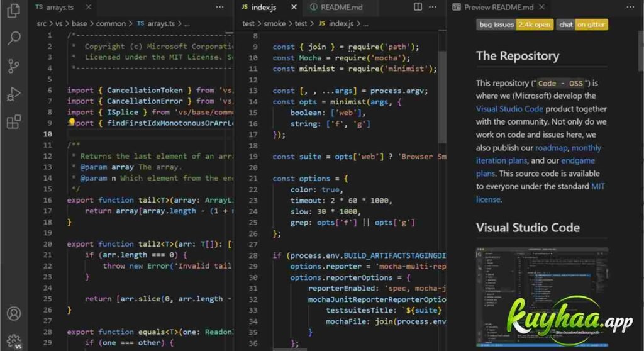Click the bug issues 2.4k open badge

(514, 25)
